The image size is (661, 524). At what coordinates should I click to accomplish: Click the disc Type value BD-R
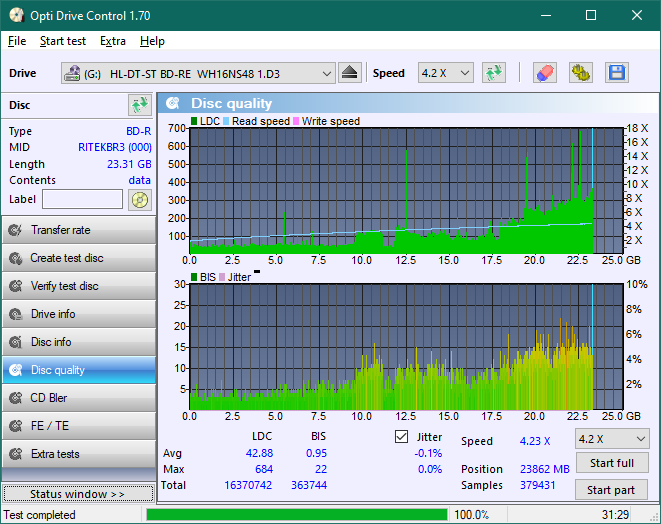(139, 131)
